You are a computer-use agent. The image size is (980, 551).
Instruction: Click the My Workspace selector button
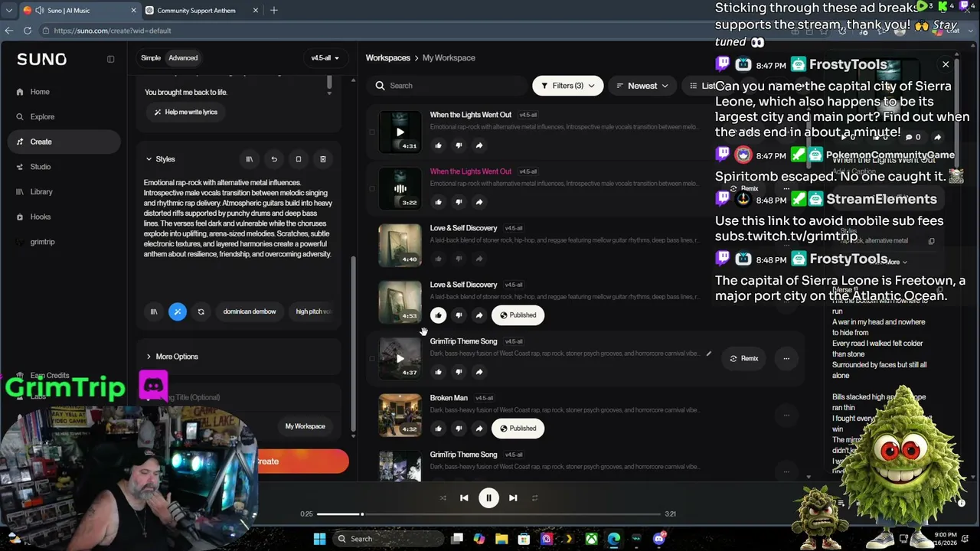click(x=305, y=426)
